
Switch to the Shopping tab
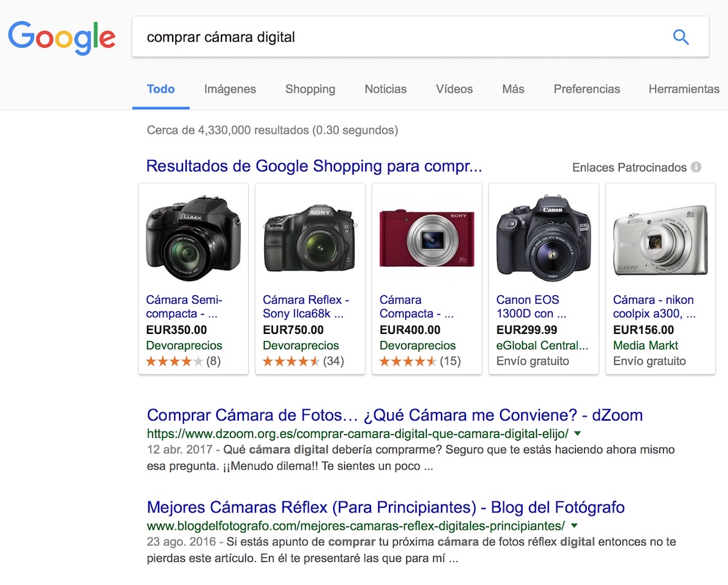(x=310, y=89)
